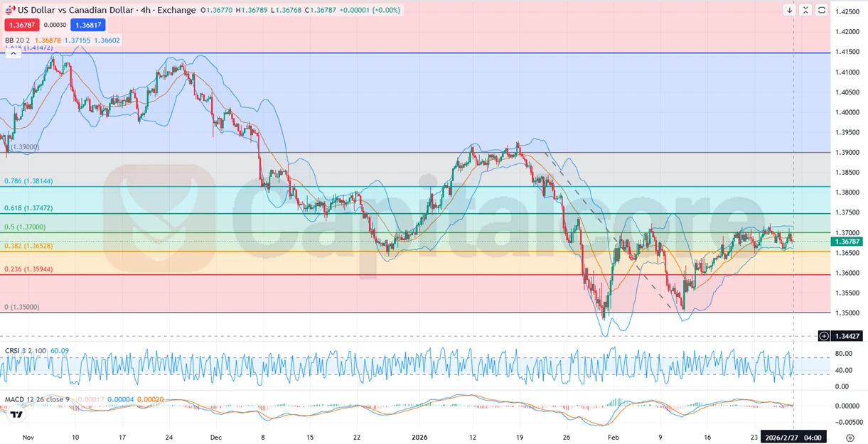The width and height of the screenshot is (868, 444).
Task: Click the Nov label on time axis
Action: [28, 438]
